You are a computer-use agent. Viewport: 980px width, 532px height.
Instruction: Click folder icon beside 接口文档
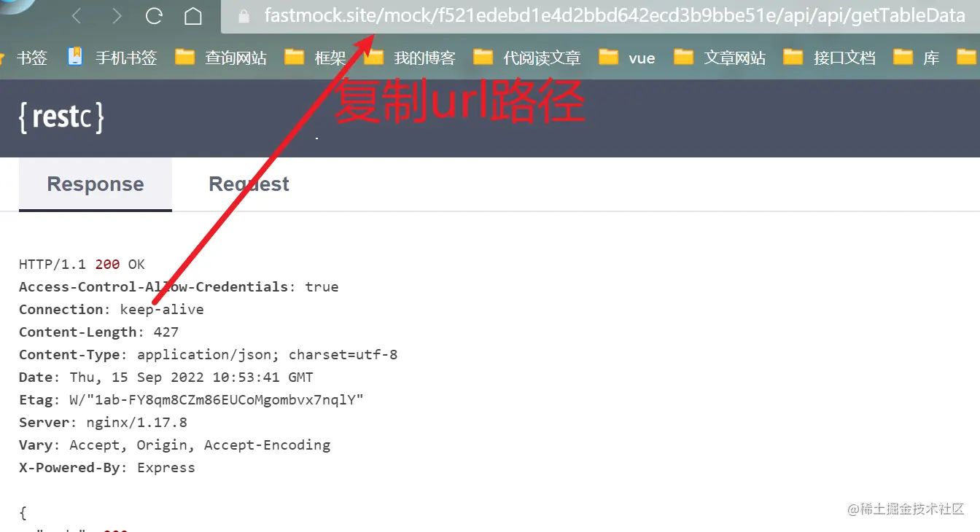tap(793, 57)
